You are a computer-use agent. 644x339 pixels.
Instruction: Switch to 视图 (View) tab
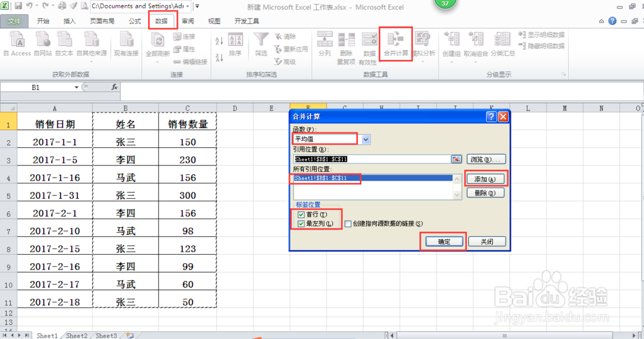[214, 21]
